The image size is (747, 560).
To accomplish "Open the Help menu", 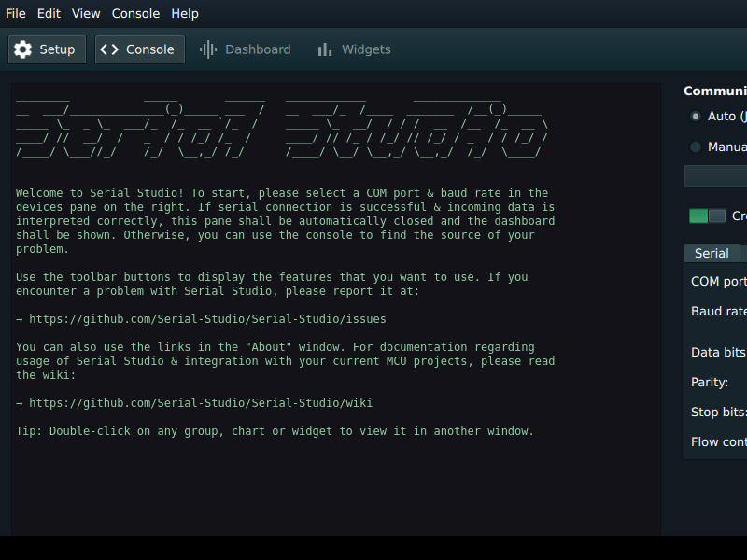I will [x=185, y=13].
